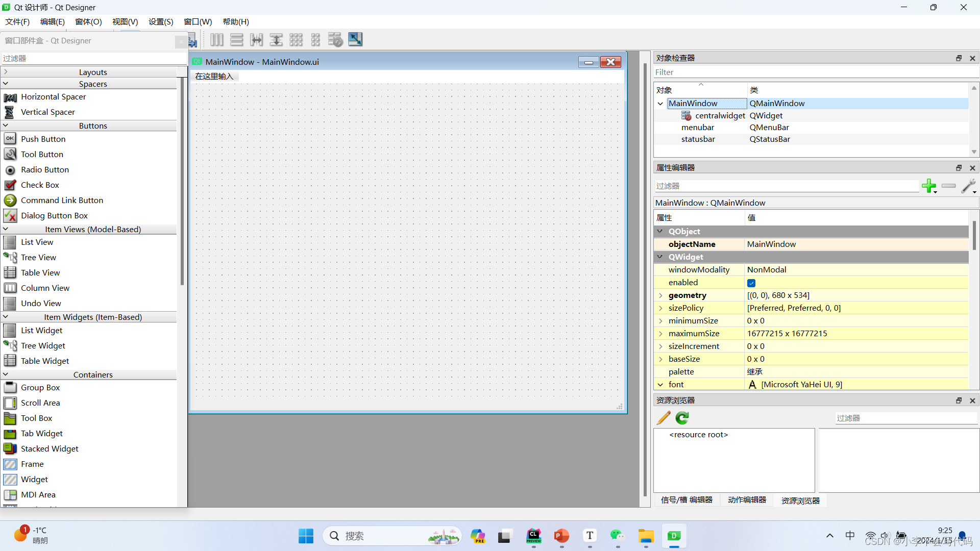Select the Horizontal Spacer icon
Viewport: 980px width, 551px height.
tap(10, 97)
